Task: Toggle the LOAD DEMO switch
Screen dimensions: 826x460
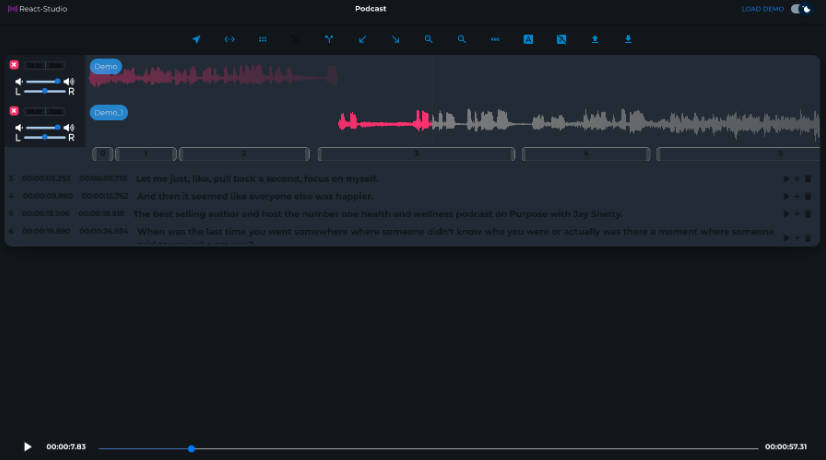Action: click(x=801, y=9)
